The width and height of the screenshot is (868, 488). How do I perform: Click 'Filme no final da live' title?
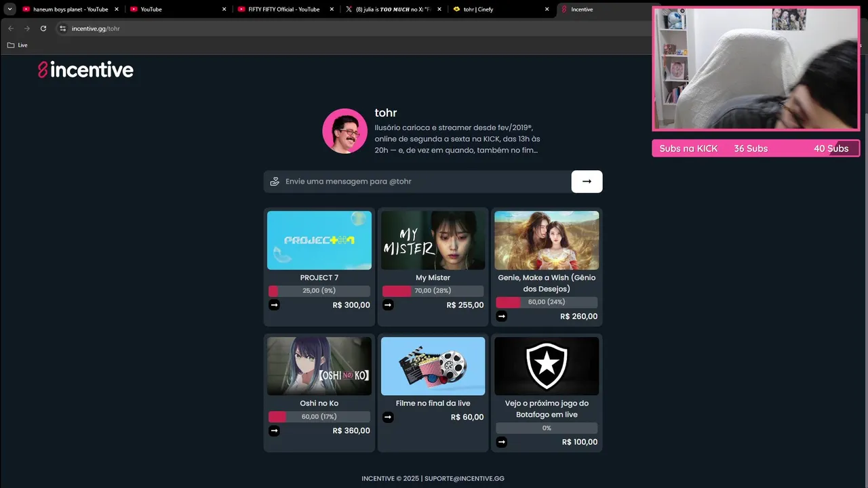(x=433, y=403)
